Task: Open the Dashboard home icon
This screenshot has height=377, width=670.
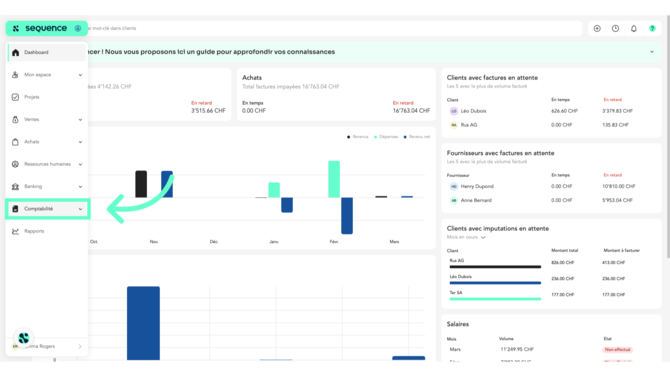Action: click(x=15, y=53)
